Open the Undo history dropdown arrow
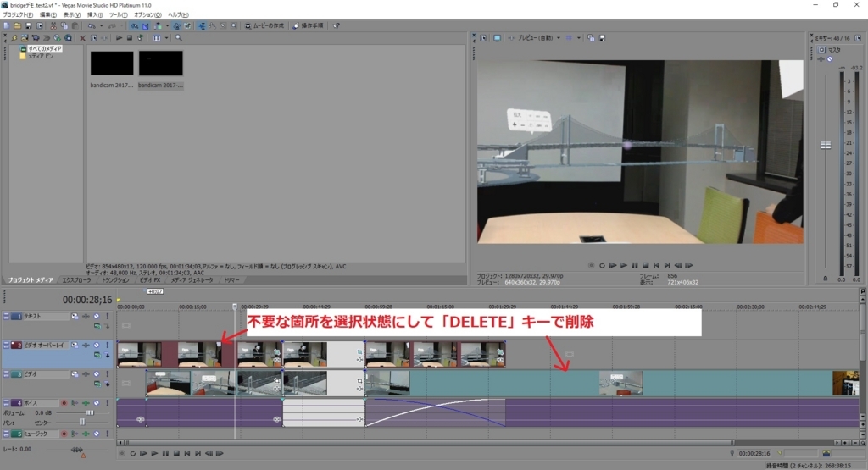868x470 pixels. pos(102,25)
